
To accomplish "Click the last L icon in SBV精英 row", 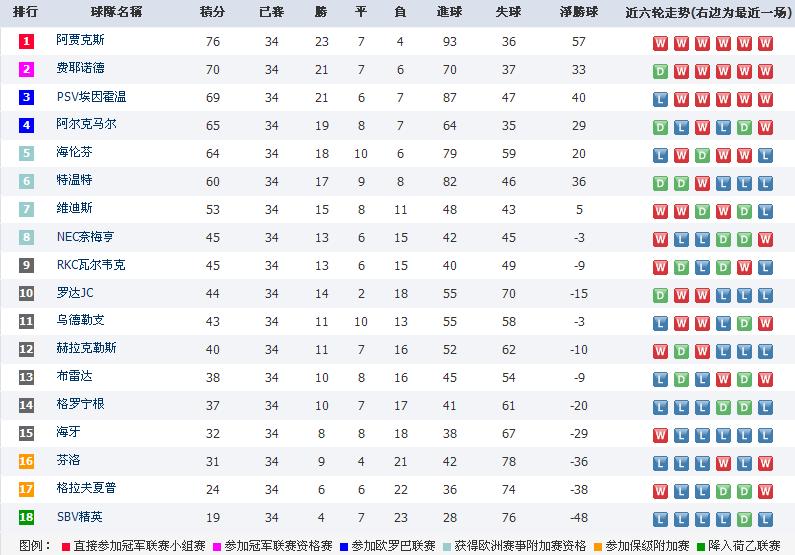I will tap(765, 520).
